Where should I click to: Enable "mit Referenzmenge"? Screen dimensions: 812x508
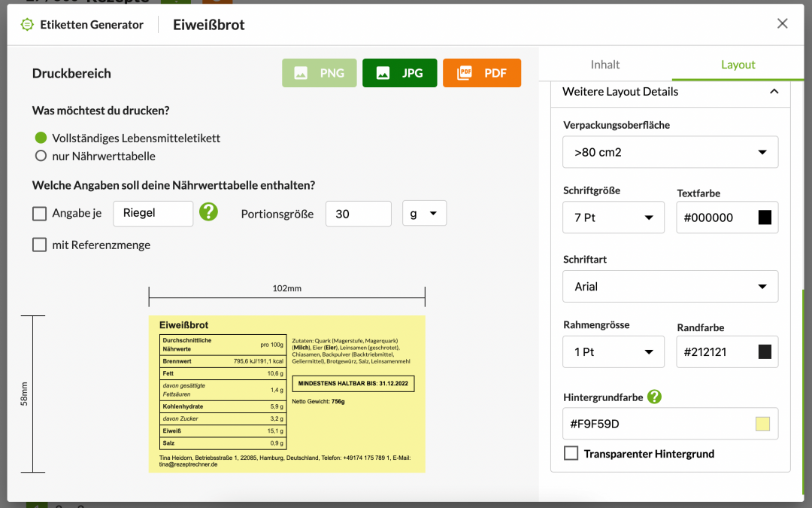(39, 245)
